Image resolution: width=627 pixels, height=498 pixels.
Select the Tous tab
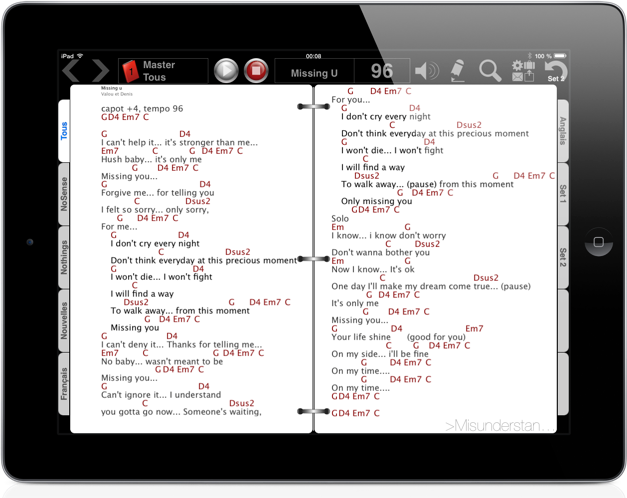point(64,131)
